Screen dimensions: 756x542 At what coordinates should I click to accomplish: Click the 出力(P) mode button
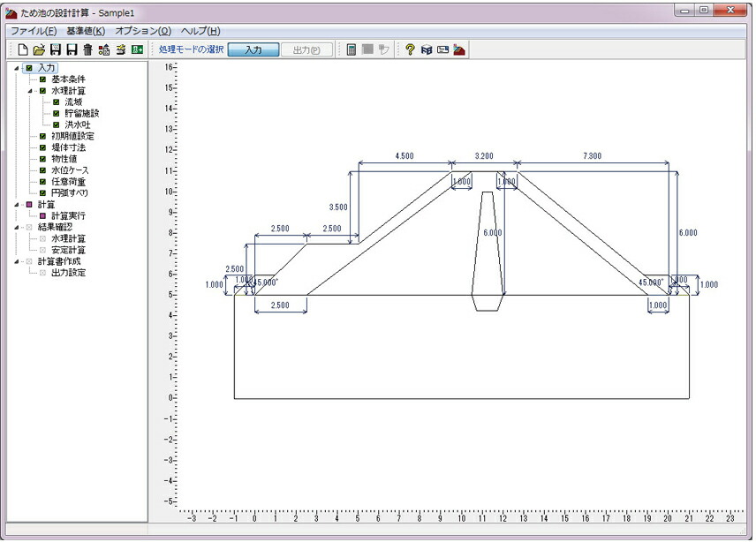306,49
